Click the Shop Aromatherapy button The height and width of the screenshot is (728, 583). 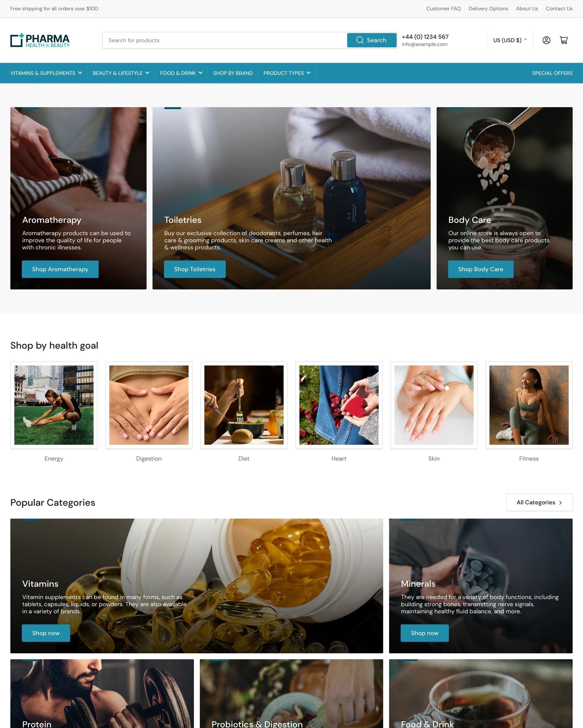pyautogui.click(x=60, y=269)
